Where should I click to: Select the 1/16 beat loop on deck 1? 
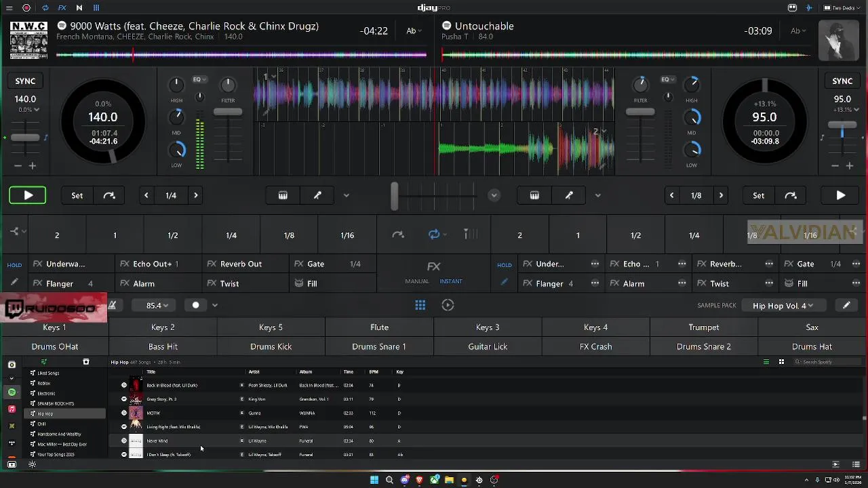click(347, 235)
